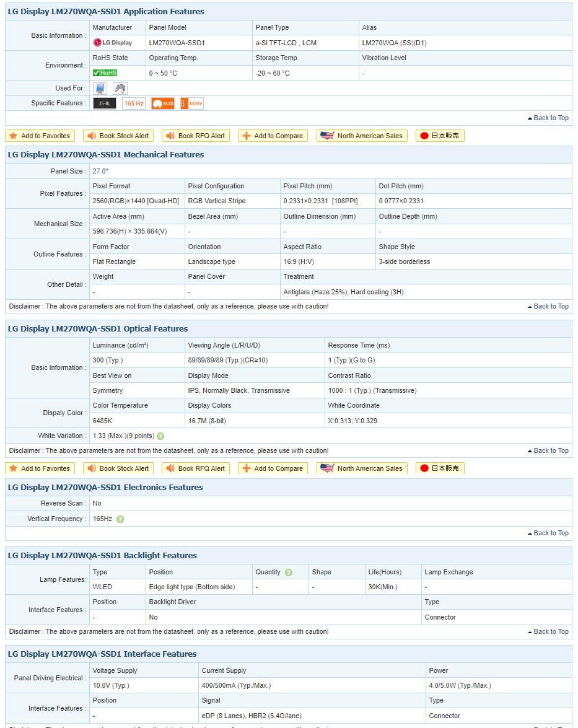Select panel model value LM270WQA-SSD1

(x=177, y=43)
